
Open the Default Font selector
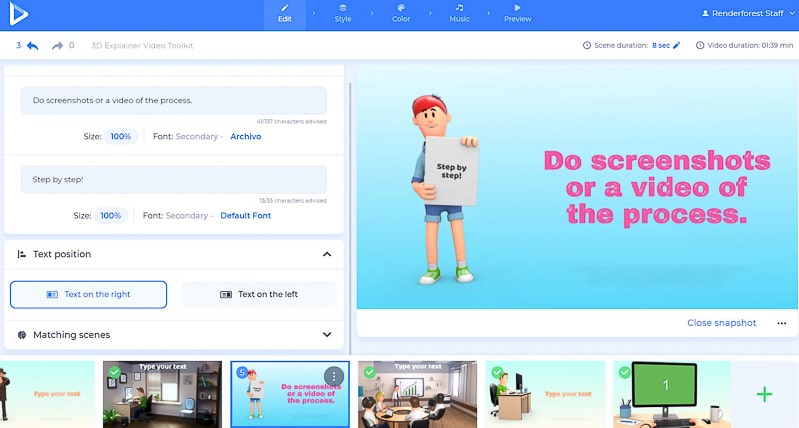(x=246, y=216)
